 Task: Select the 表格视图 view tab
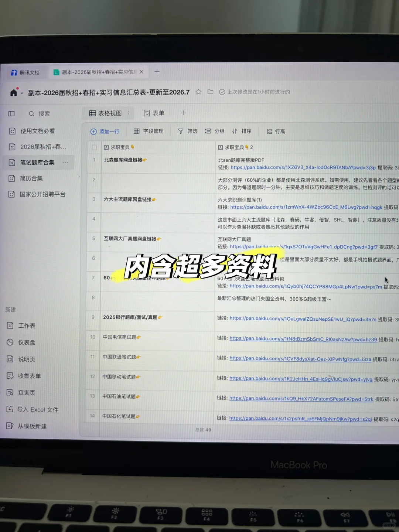pyautogui.click(x=106, y=113)
